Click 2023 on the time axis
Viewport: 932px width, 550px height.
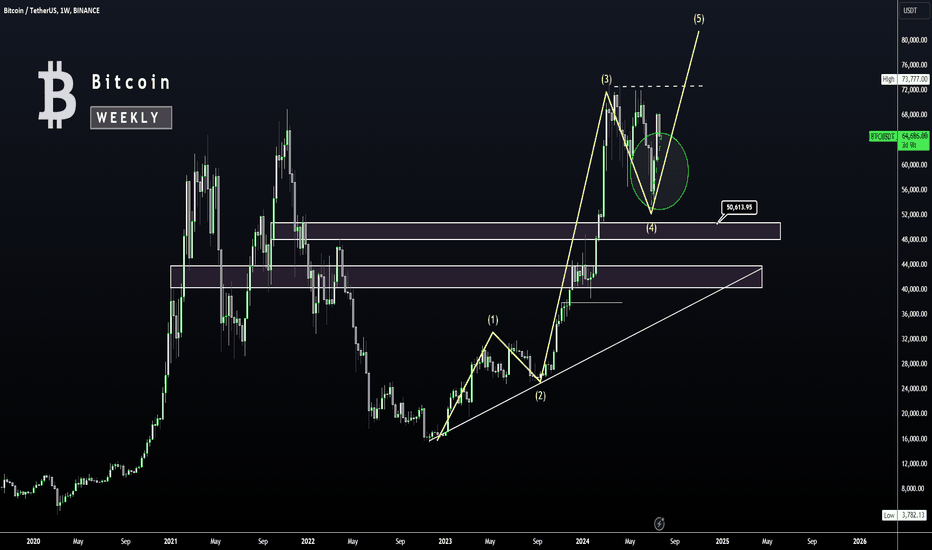445,541
